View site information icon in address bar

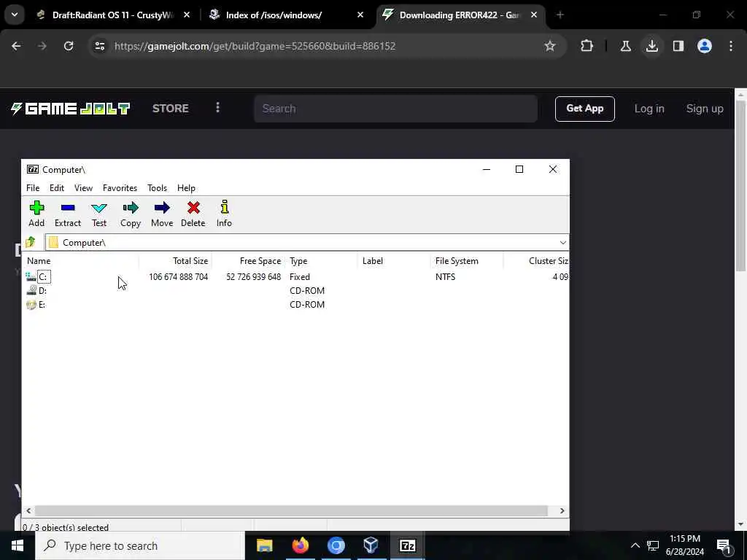tap(99, 46)
